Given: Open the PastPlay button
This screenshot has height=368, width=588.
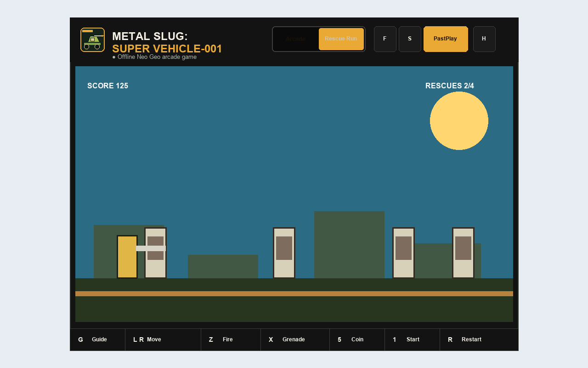Looking at the screenshot, I should click(446, 39).
